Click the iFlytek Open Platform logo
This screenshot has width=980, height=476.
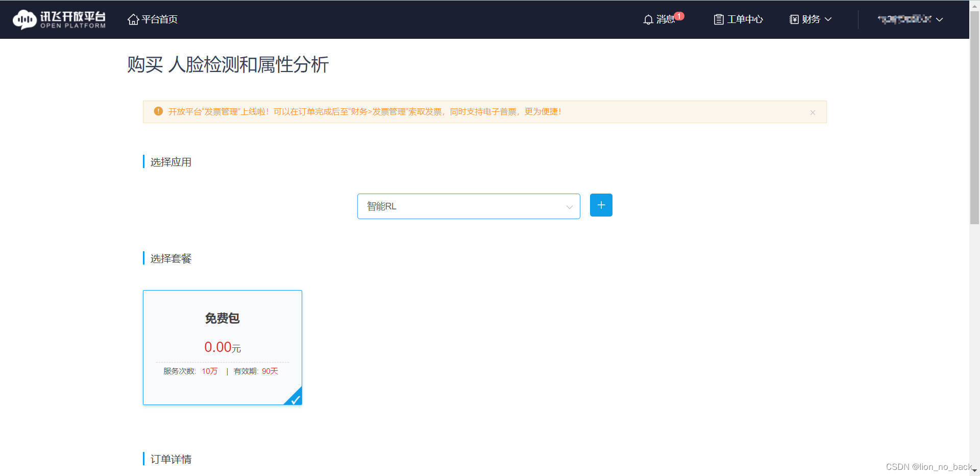(x=59, y=19)
